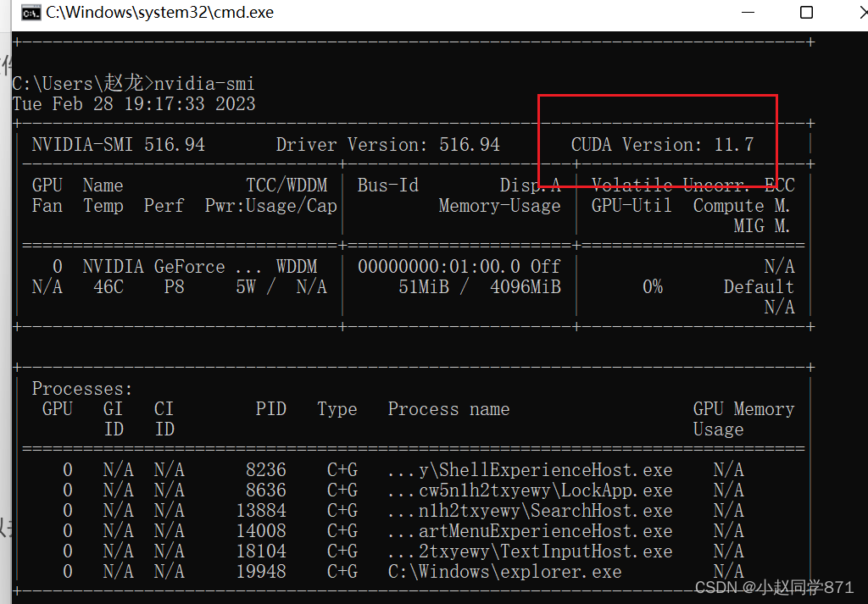This screenshot has height=604, width=868.
Task: Click the NVIDIA-SMI 516.94 text
Action: [119, 145]
